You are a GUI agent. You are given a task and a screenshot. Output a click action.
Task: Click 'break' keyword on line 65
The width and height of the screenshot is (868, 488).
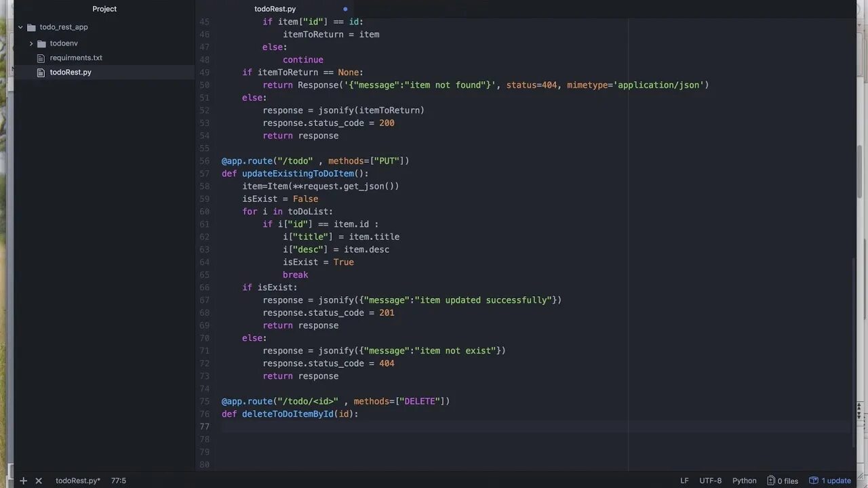tap(296, 275)
